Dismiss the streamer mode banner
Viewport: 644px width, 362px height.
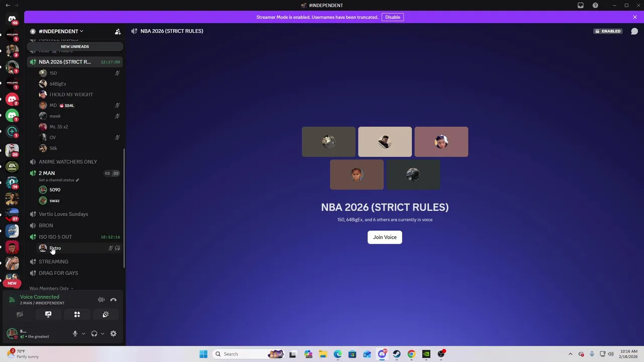click(635, 17)
